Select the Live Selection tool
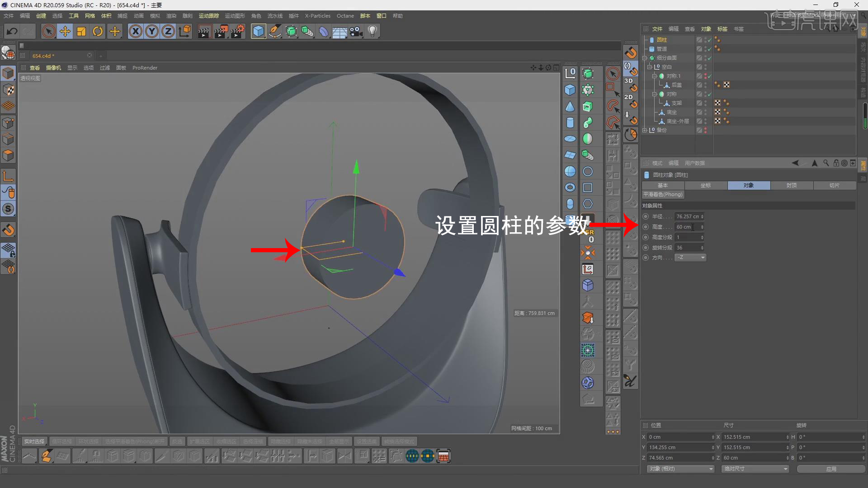868x488 pixels. [48, 31]
